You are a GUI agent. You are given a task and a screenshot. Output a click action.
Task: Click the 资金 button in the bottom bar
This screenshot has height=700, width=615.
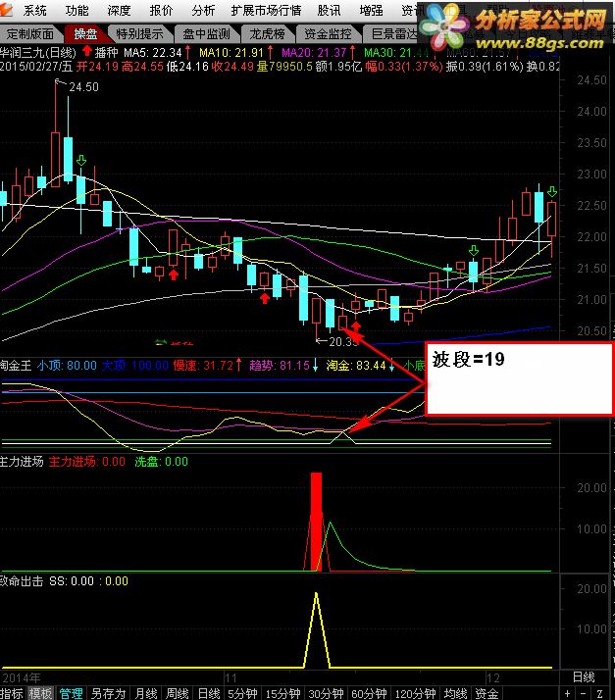pos(487,693)
